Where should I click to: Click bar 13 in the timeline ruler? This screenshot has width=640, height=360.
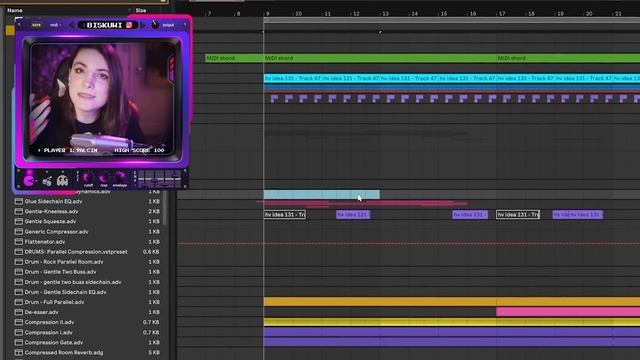click(x=385, y=14)
